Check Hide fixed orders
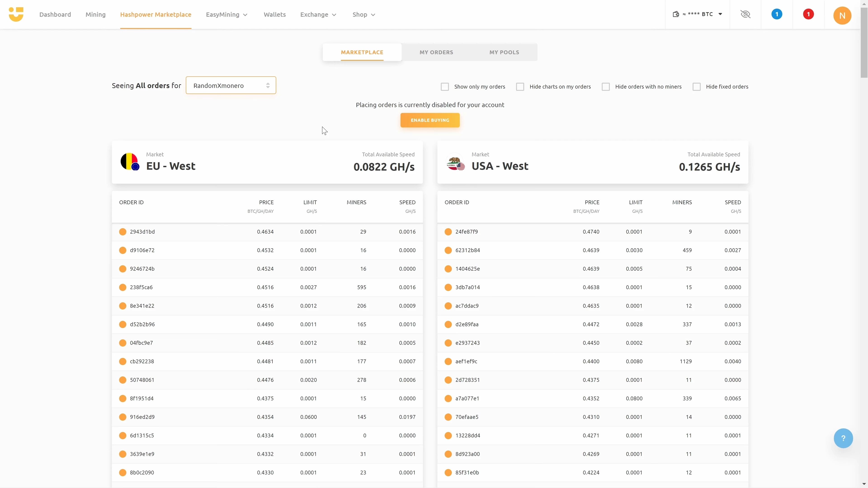The image size is (868, 488). (x=696, y=87)
